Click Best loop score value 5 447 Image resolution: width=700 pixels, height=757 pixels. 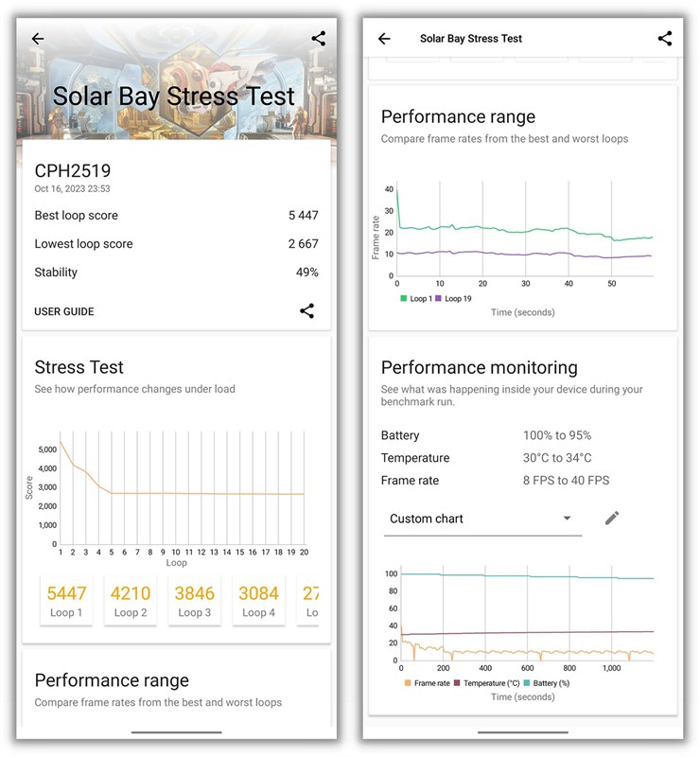[x=303, y=216]
